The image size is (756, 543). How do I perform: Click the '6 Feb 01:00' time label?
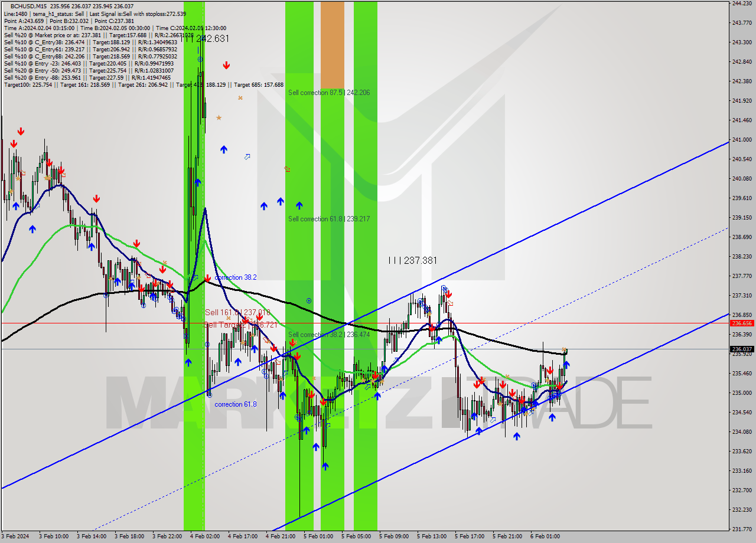(545, 537)
